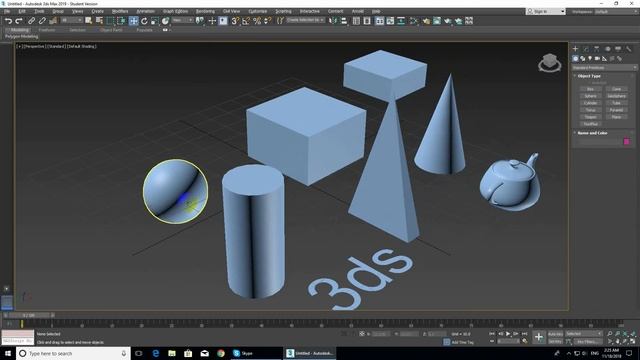Click the Use Pivot Point Center icon
The image size is (640, 360).
pyautogui.click(x=200, y=21)
